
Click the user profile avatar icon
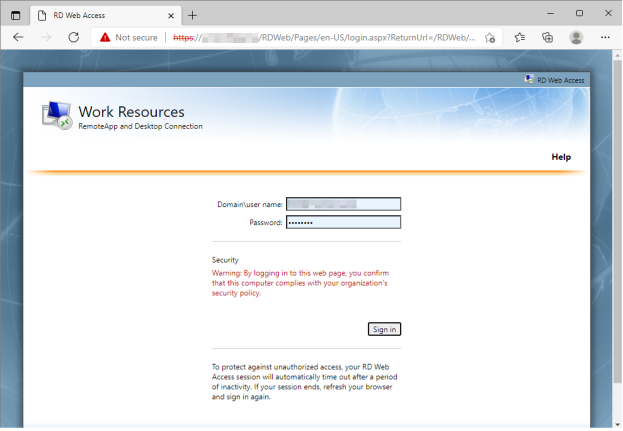point(576,37)
